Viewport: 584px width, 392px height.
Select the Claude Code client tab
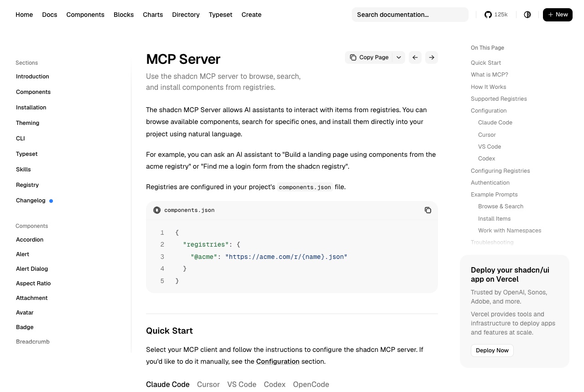tap(168, 384)
